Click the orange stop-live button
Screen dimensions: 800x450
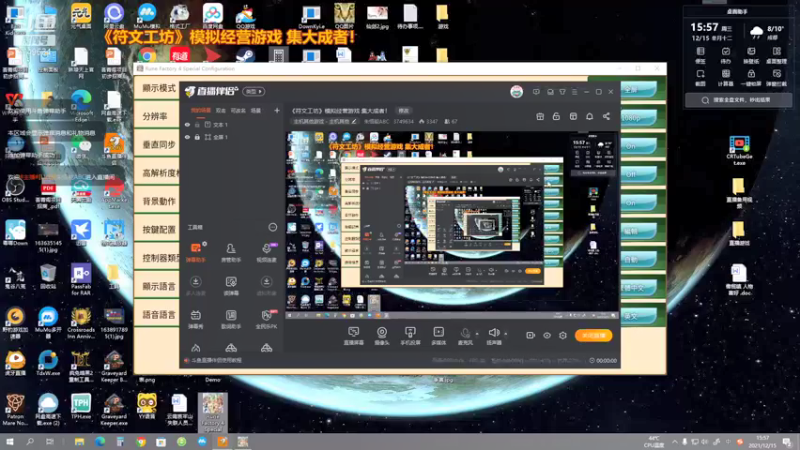(593, 336)
